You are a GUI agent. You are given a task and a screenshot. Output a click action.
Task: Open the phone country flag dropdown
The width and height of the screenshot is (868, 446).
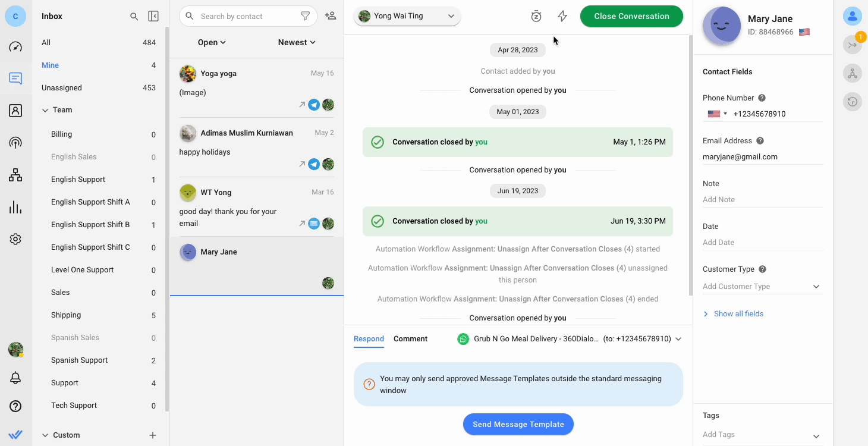(x=717, y=114)
